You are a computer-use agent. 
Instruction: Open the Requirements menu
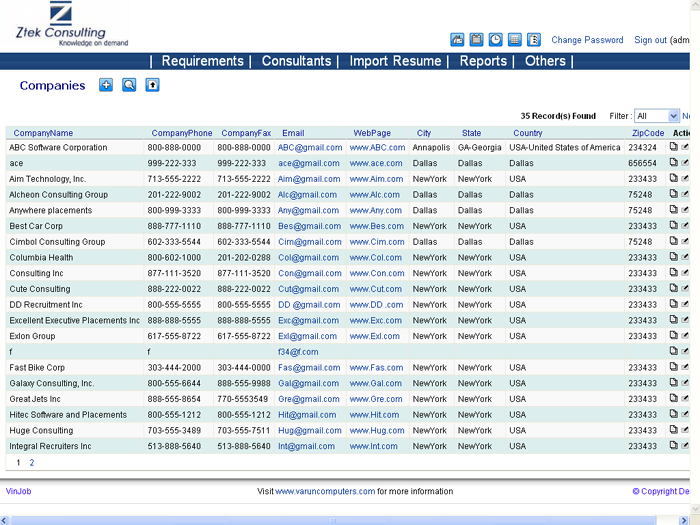203,61
